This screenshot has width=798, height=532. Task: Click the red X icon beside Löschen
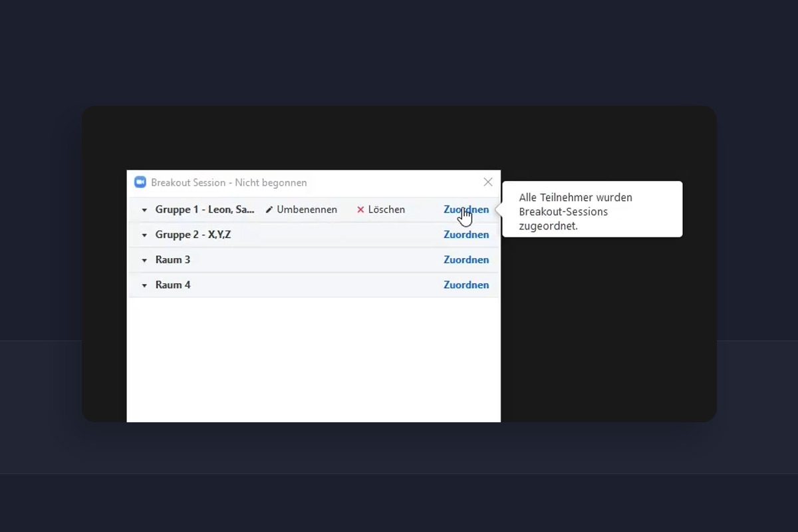click(x=360, y=209)
